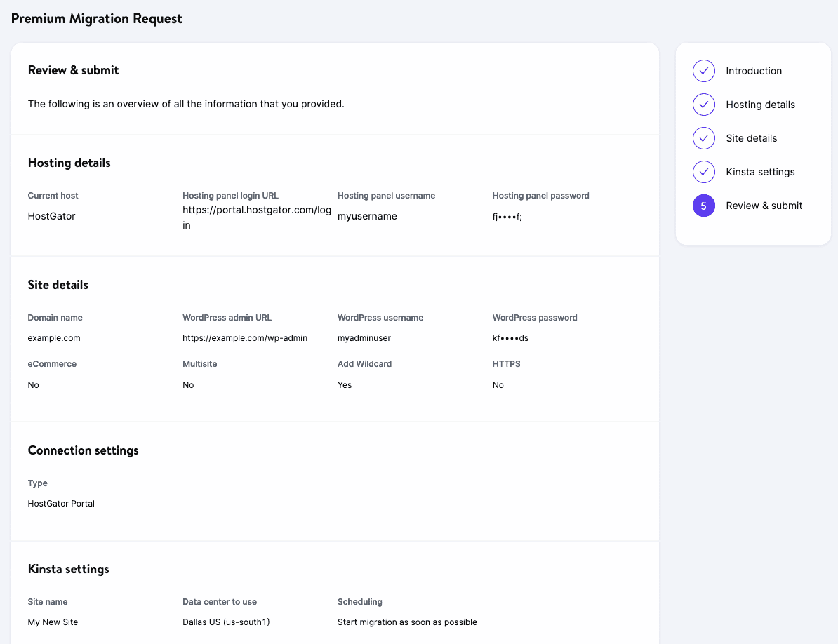Click the HTTPS 'No' setting value
The image size is (838, 644).
point(498,384)
